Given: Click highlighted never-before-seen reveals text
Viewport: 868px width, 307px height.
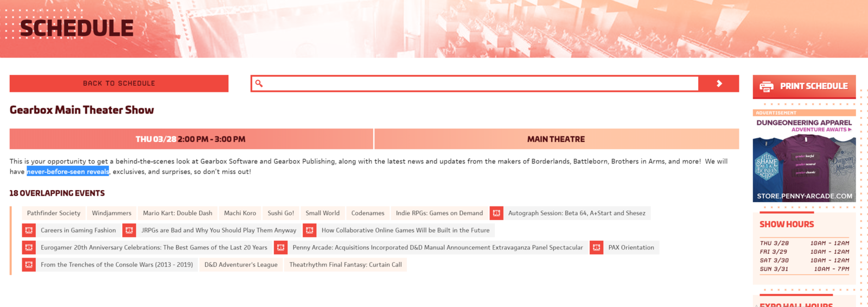Looking at the screenshot, I should tap(68, 172).
